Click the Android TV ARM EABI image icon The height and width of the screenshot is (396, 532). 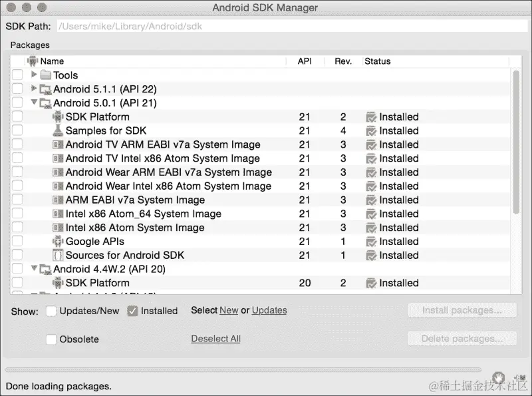click(x=58, y=145)
